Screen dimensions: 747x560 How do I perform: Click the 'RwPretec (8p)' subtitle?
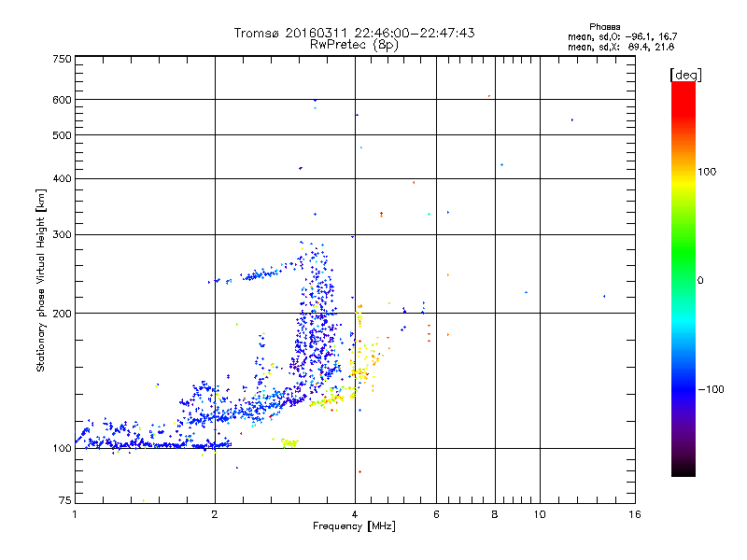(354, 45)
